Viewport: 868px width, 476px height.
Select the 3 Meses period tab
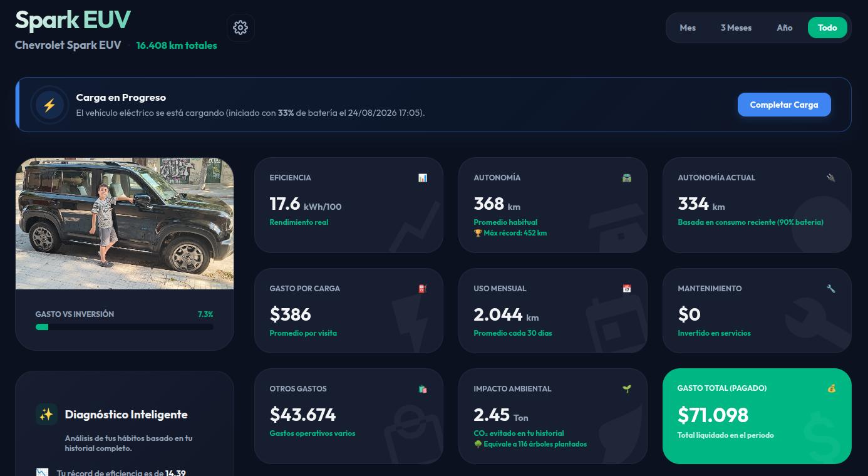[736, 28]
